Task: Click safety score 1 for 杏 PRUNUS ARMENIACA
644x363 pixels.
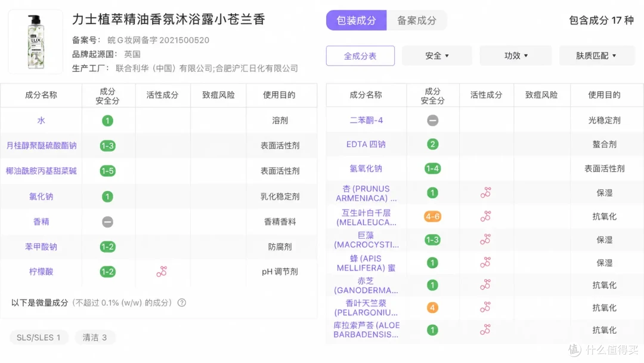Action: coord(432,193)
